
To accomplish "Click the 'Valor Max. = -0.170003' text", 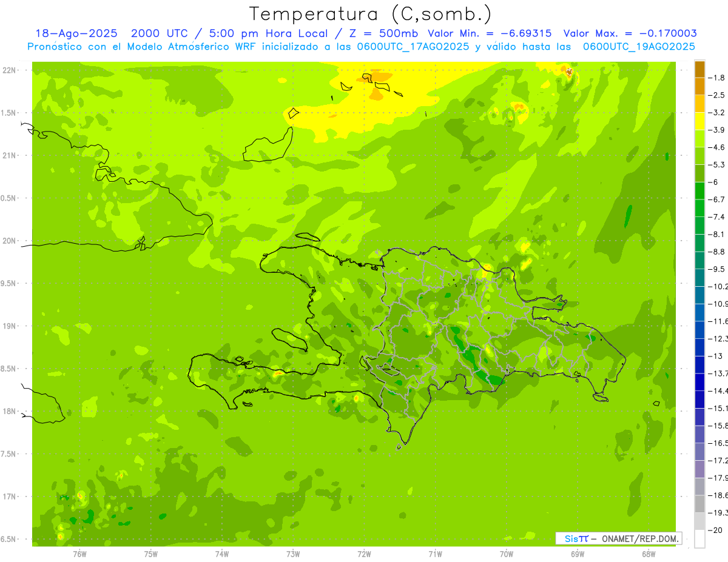I will pos(630,33).
